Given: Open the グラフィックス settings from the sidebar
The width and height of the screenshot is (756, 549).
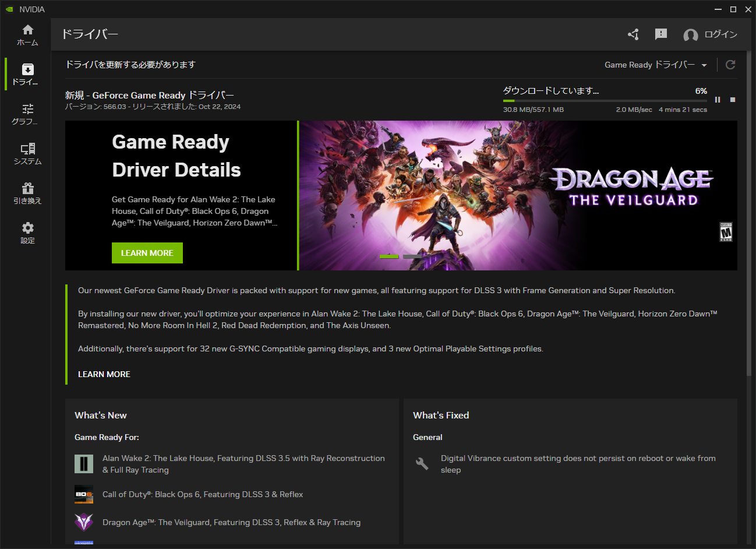Looking at the screenshot, I should (x=27, y=114).
